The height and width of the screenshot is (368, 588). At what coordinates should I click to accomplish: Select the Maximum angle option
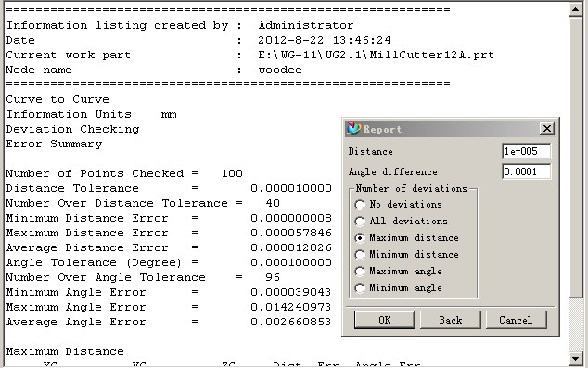tap(399, 272)
